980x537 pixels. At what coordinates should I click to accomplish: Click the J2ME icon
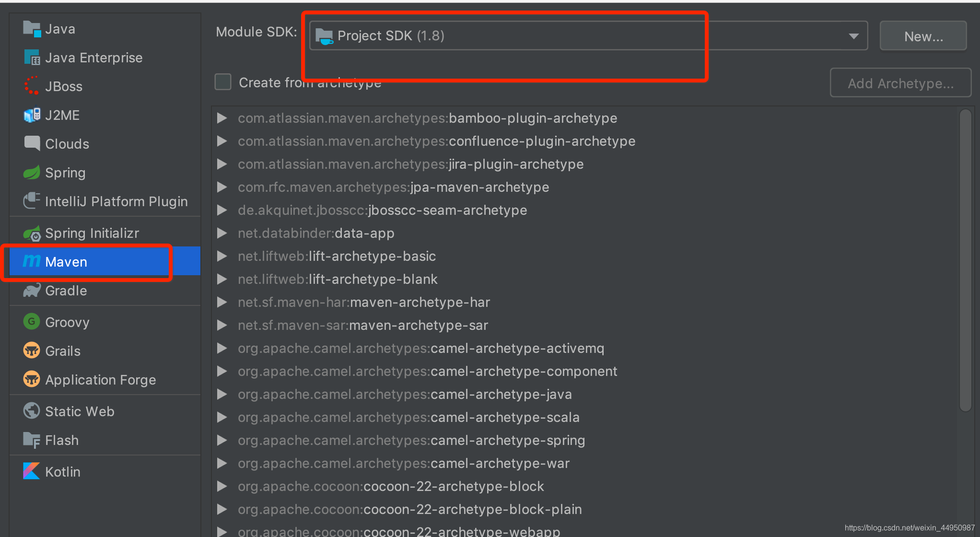[x=32, y=115]
